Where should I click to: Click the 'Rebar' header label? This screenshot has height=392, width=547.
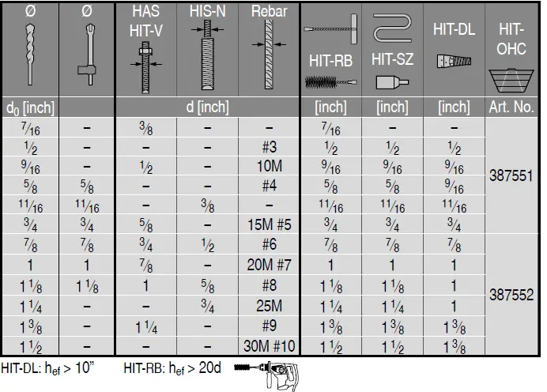coord(269,11)
